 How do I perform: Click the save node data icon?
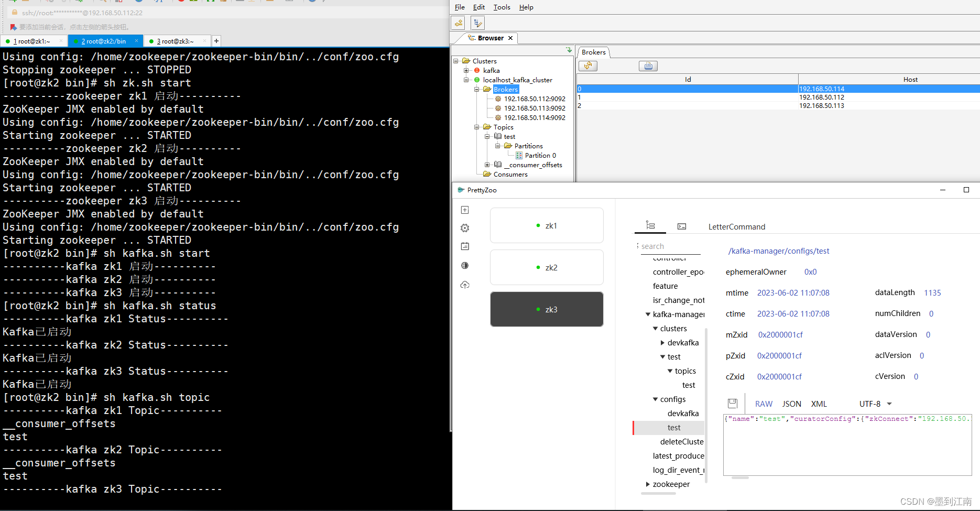click(733, 403)
